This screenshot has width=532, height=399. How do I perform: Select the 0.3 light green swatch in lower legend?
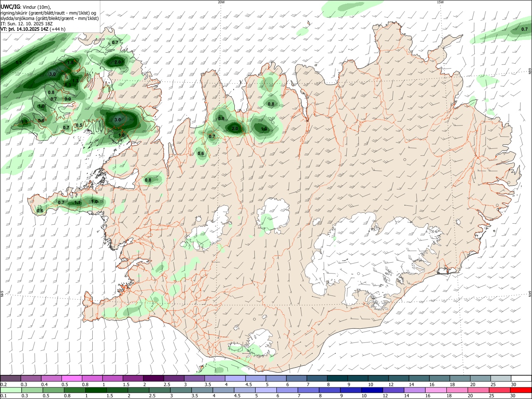[32, 390]
